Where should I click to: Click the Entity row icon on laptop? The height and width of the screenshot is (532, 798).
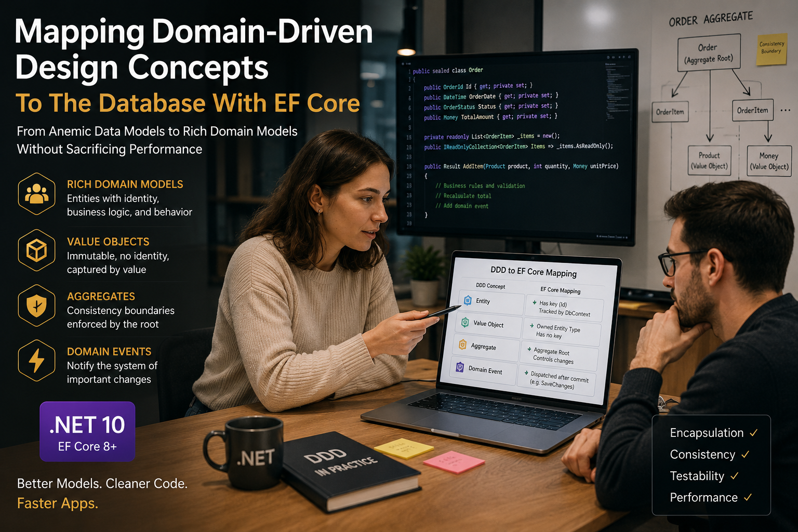468,300
